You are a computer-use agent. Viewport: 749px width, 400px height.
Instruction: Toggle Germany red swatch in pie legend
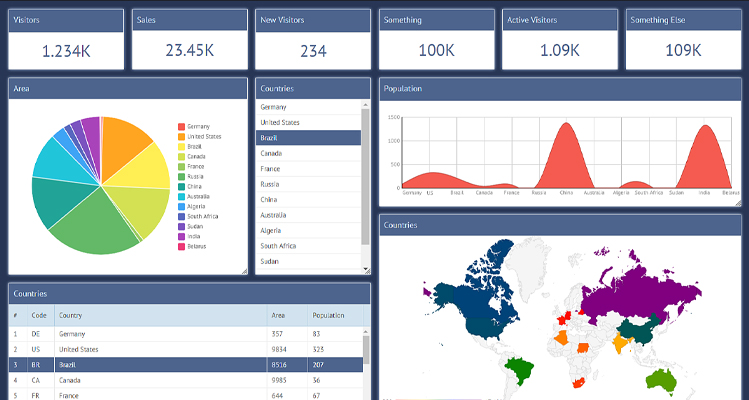coord(182,127)
